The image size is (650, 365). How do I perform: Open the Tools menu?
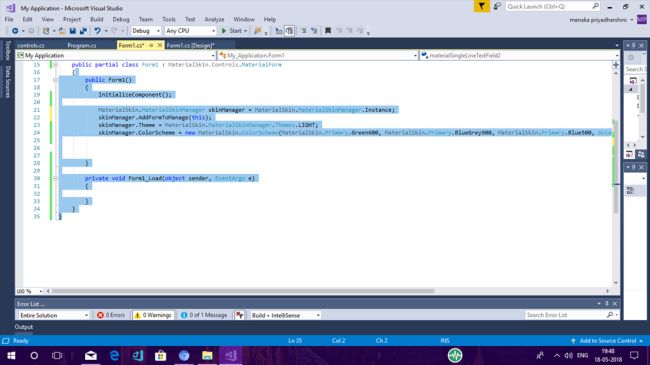pos(169,19)
